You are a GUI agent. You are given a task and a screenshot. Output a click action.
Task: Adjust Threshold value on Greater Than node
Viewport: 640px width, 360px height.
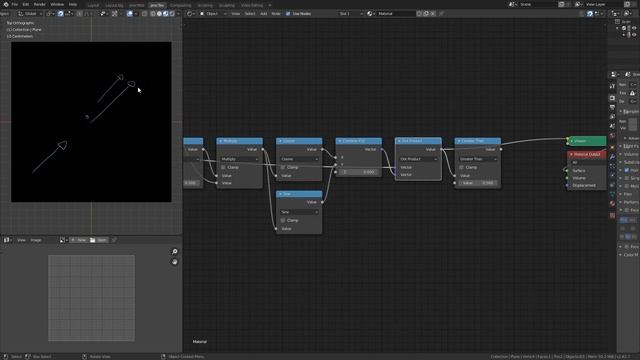point(478,183)
